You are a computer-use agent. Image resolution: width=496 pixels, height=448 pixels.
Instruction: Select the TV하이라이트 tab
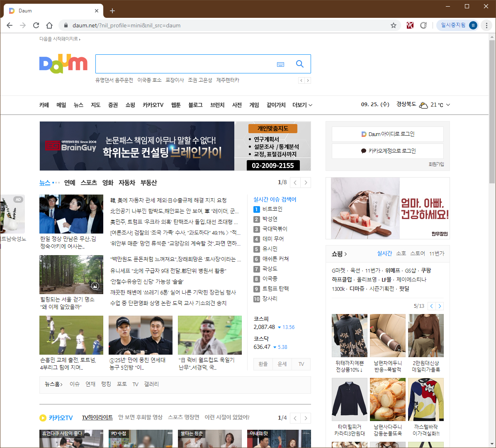97,418
